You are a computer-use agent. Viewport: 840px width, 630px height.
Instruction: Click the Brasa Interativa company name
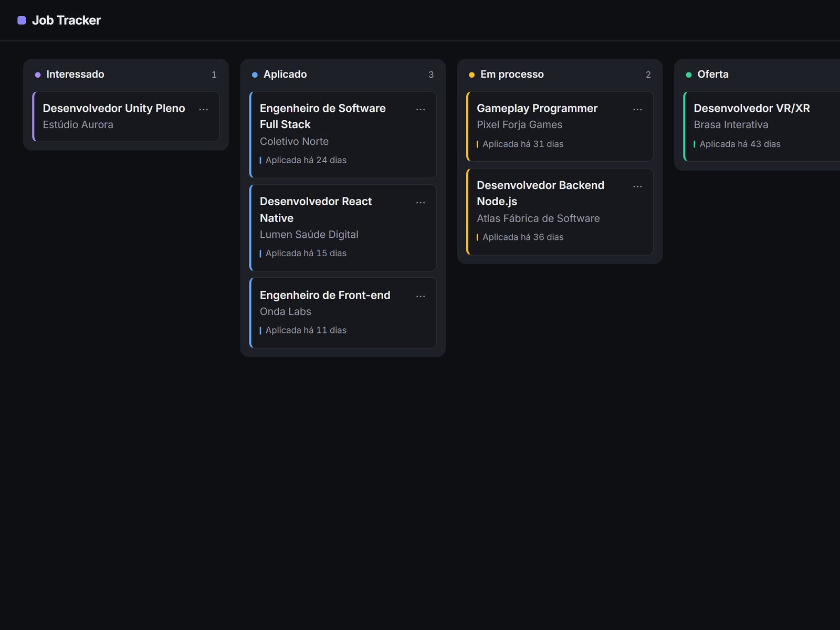[731, 124]
